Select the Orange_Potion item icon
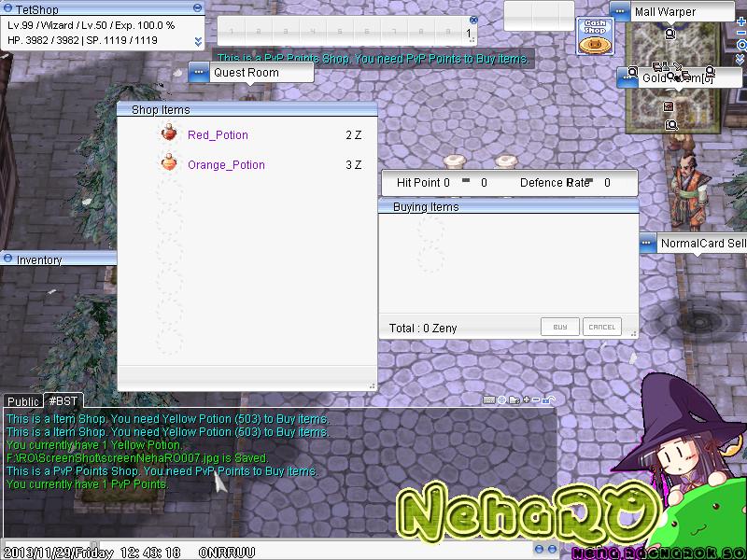Viewport: 747px width, 560px height. pyautogui.click(x=169, y=162)
